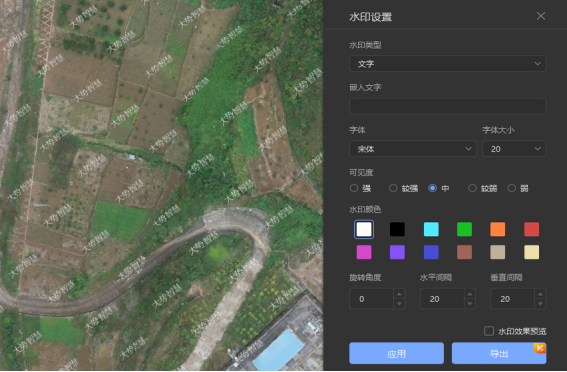Increase 水平间隔 with the up arrow
567x372 pixels.
pyautogui.click(x=470, y=294)
